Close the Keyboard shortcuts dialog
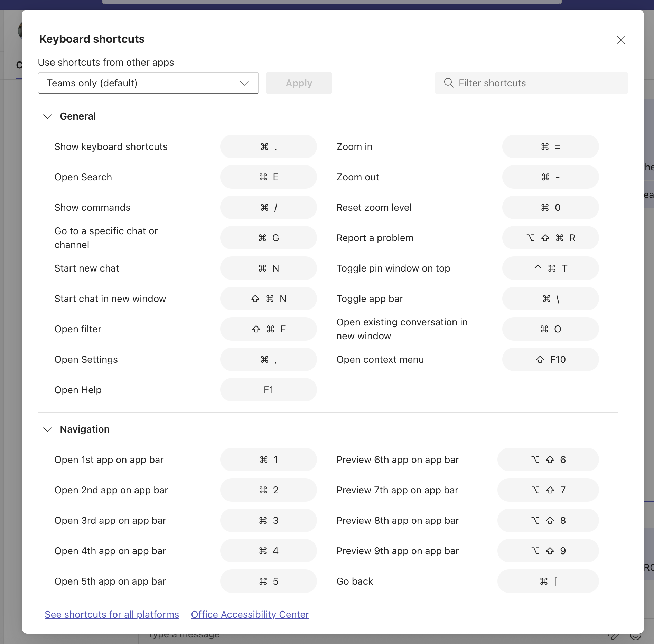Image resolution: width=654 pixels, height=644 pixels. point(621,40)
